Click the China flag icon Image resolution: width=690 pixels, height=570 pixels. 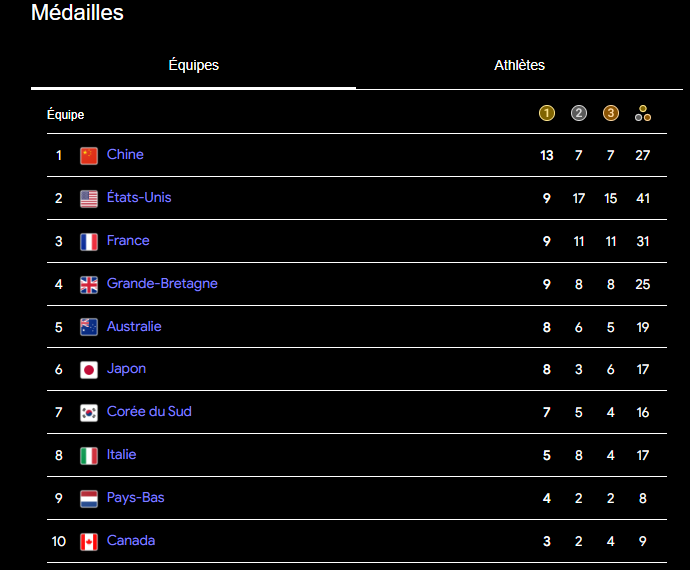tap(89, 155)
